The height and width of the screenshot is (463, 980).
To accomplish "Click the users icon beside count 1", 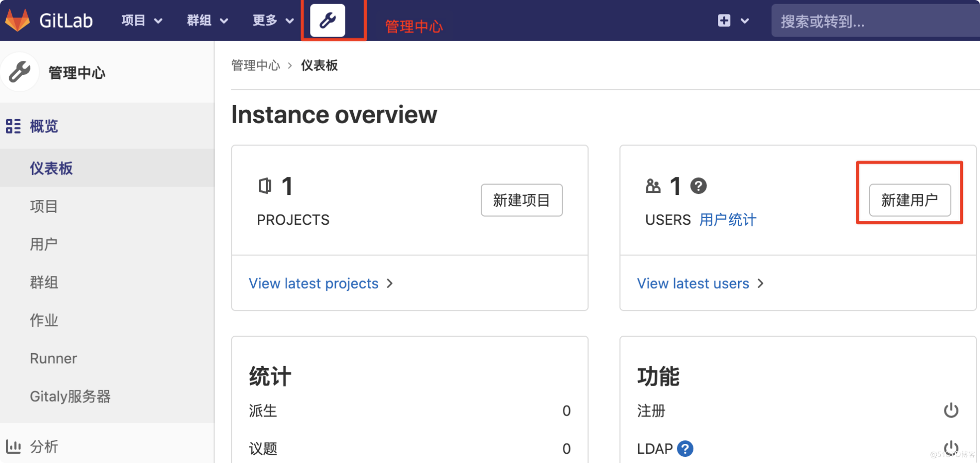I will (x=653, y=186).
